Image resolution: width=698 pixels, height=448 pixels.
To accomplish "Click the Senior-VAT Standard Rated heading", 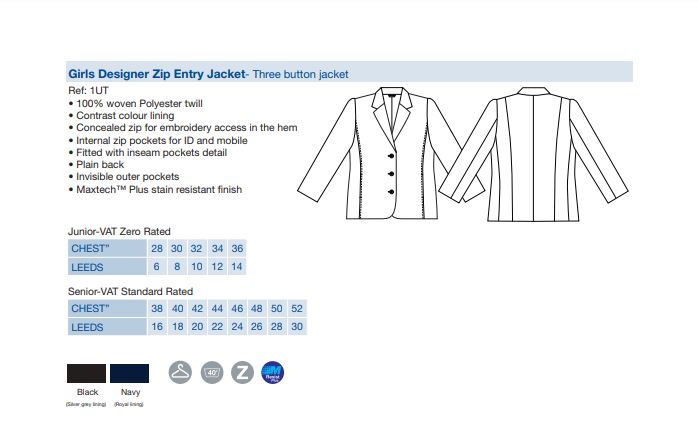I will (x=130, y=292).
